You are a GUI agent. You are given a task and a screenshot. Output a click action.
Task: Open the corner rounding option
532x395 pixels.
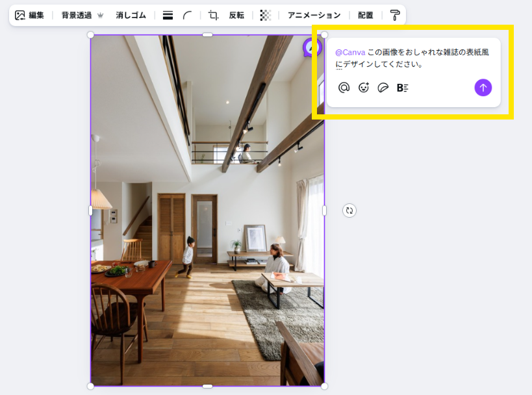pyautogui.click(x=188, y=15)
